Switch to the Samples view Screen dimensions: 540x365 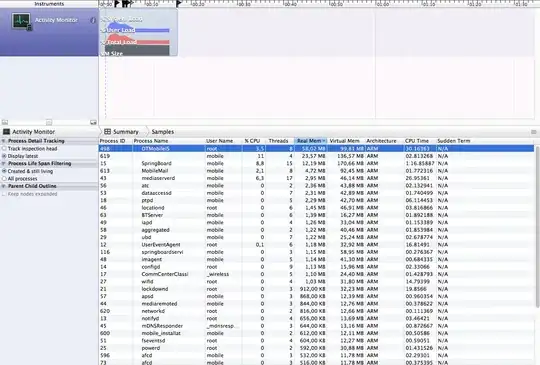pyautogui.click(x=163, y=132)
